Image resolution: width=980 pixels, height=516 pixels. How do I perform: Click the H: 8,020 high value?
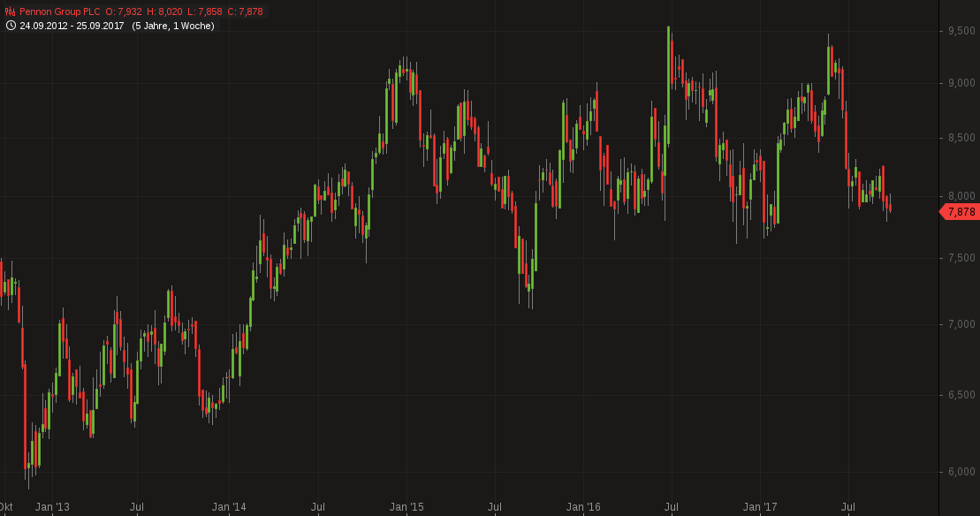(164, 11)
